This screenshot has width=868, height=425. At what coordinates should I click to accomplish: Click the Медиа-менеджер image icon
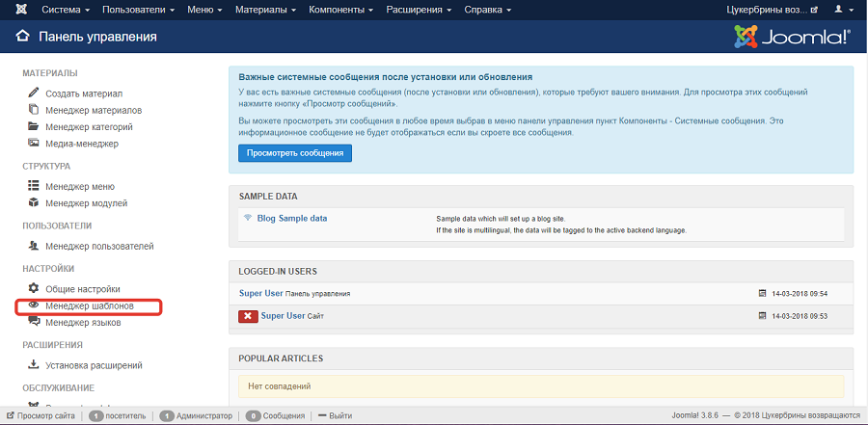(33, 144)
